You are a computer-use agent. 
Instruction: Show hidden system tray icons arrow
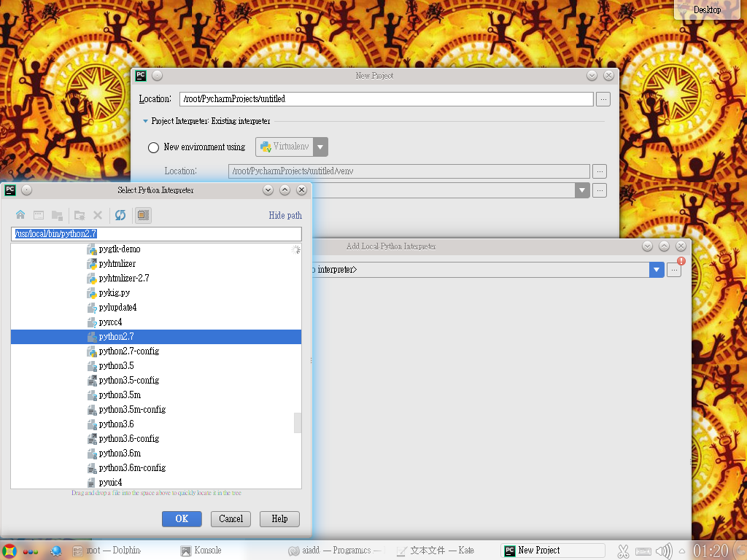(x=682, y=551)
